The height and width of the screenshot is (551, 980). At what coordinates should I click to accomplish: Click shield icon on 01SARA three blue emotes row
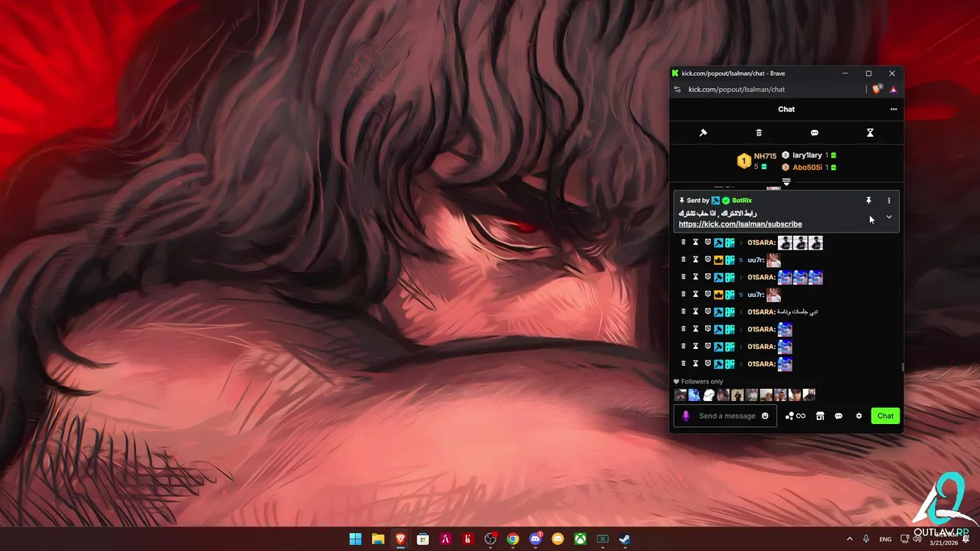(707, 277)
